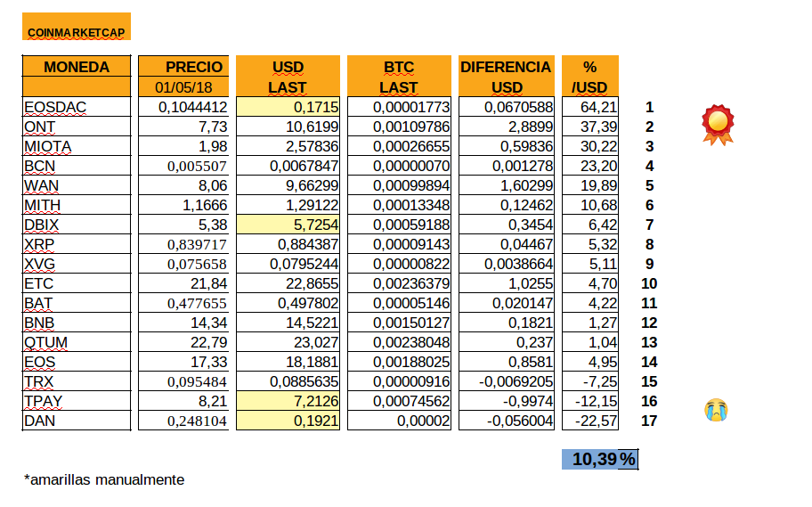
Task: Select the BTC LAST column header
Action: coord(399,77)
